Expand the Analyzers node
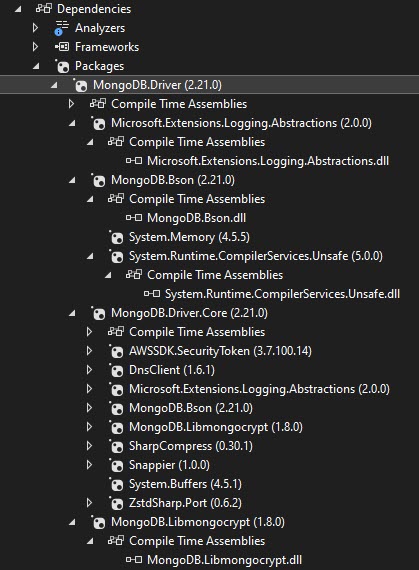The width and height of the screenshot is (419, 570). click(35, 28)
